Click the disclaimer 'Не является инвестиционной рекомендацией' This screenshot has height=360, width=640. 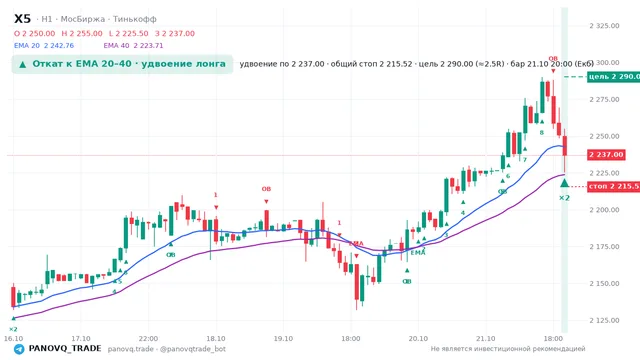tap(508, 349)
